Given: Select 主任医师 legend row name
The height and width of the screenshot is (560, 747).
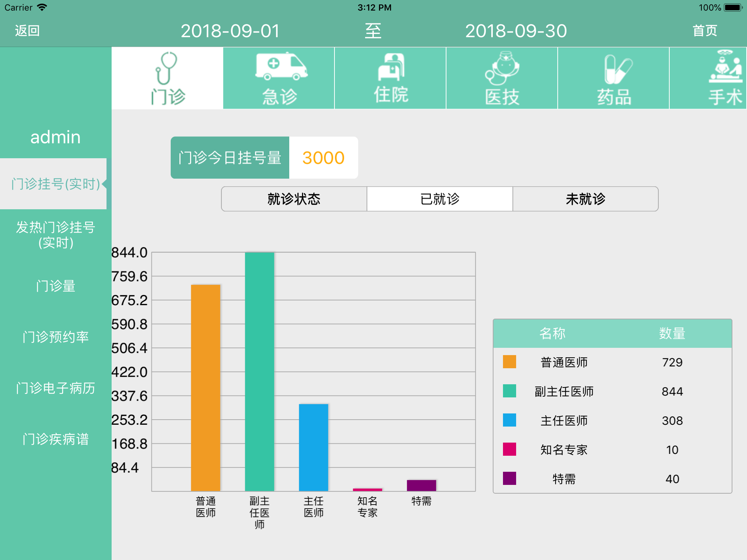Looking at the screenshot, I should tap(564, 420).
